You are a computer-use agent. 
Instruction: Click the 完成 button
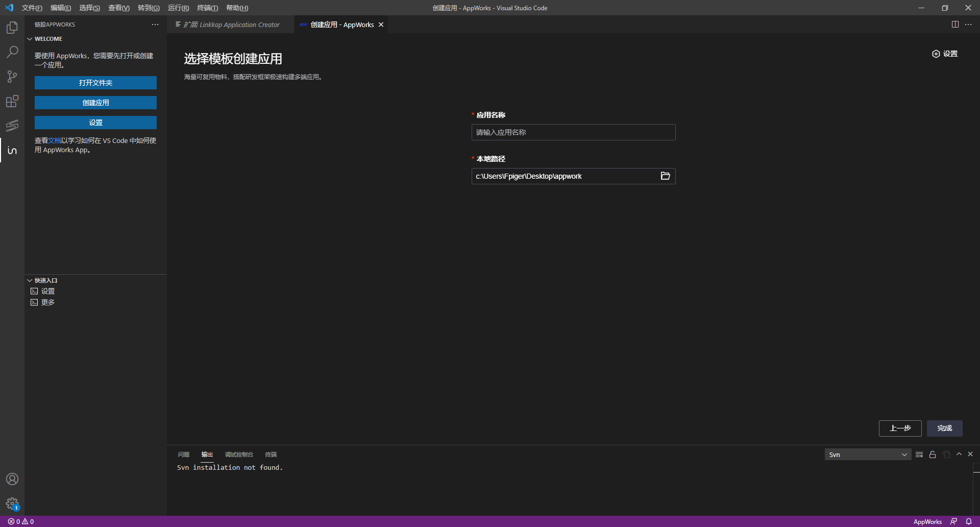click(x=944, y=428)
